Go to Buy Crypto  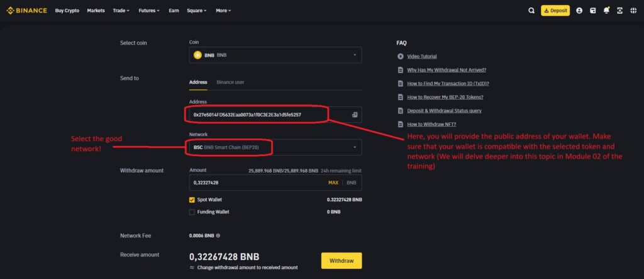(67, 11)
